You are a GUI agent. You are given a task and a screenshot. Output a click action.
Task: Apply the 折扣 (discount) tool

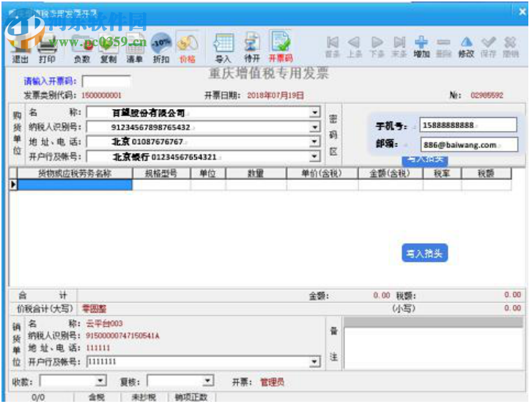point(160,49)
